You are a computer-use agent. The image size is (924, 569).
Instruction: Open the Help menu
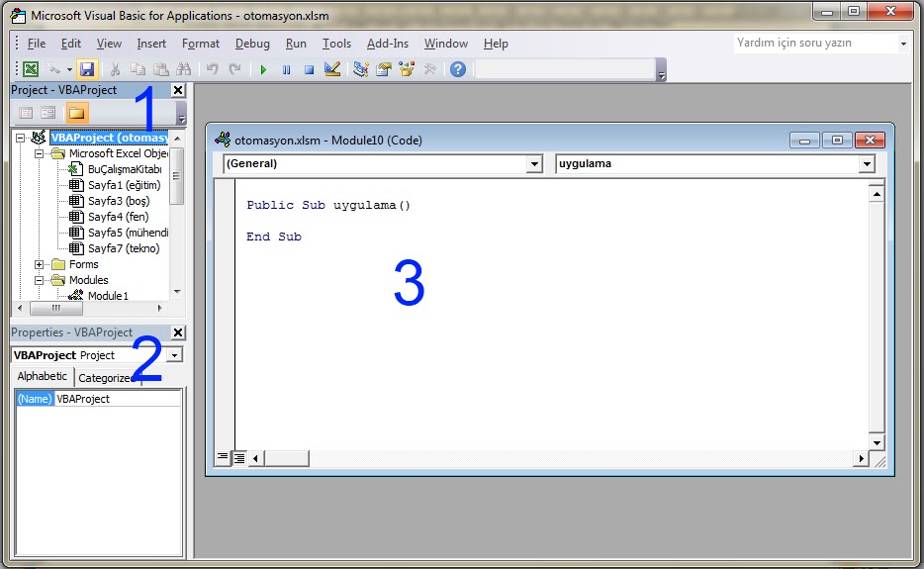point(496,43)
